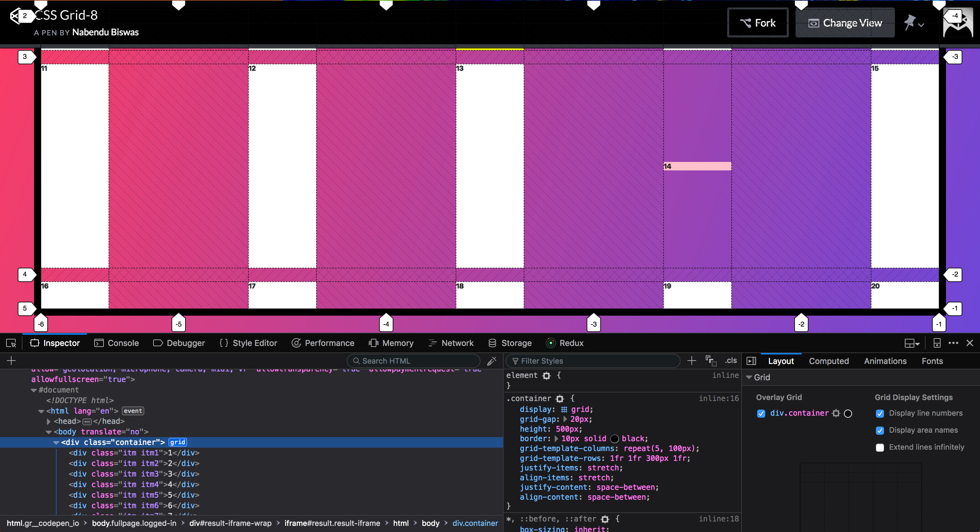This screenshot has width=980, height=532.
Task: Click the inline:16 source link
Action: [x=718, y=399]
